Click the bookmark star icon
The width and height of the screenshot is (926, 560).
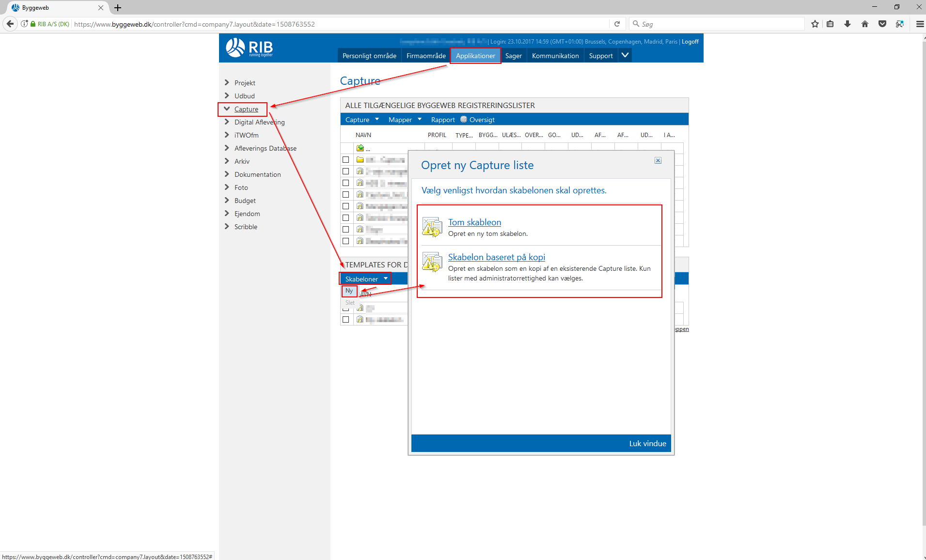coord(815,24)
